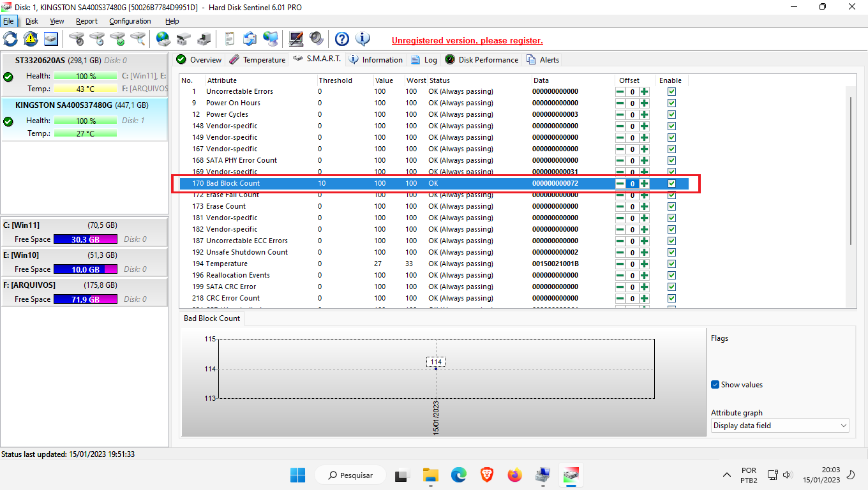Launch Microsoft Edge from the taskbar
The width and height of the screenshot is (868, 492).
click(x=459, y=475)
